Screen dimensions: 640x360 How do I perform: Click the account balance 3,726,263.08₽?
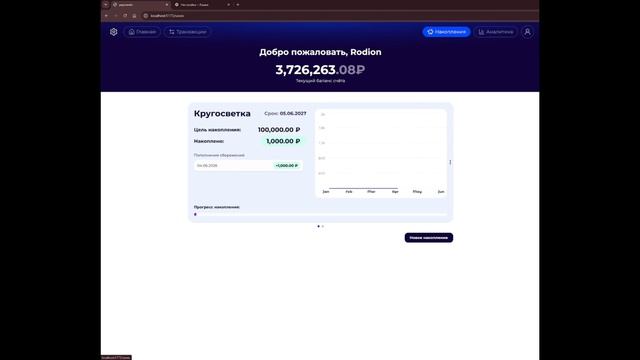coord(320,70)
